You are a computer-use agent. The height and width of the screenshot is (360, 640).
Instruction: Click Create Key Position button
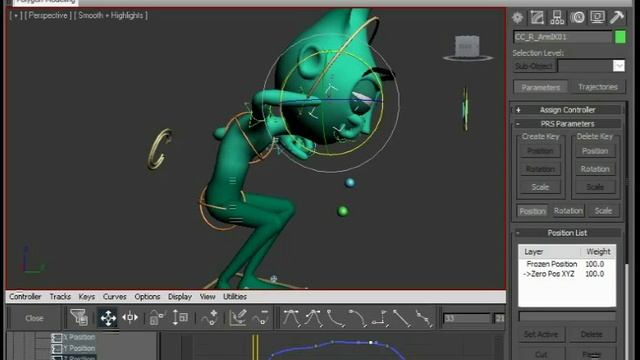tap(540, 151)
